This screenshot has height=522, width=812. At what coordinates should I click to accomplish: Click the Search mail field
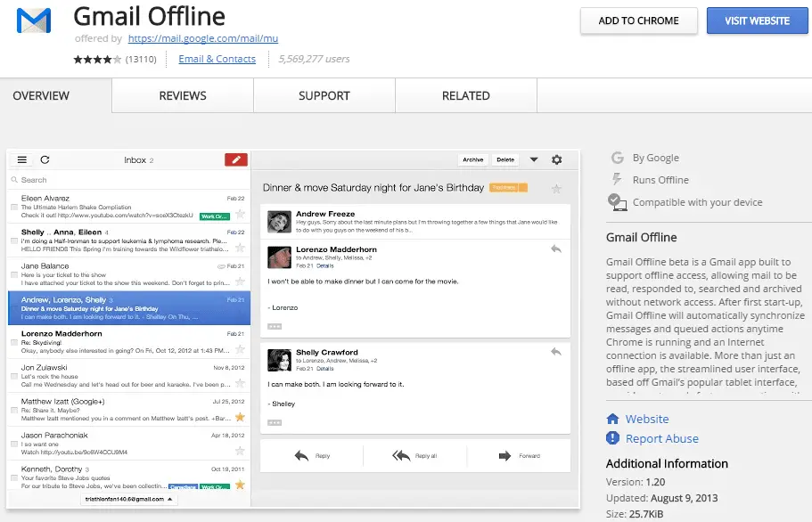coord(129,180)
